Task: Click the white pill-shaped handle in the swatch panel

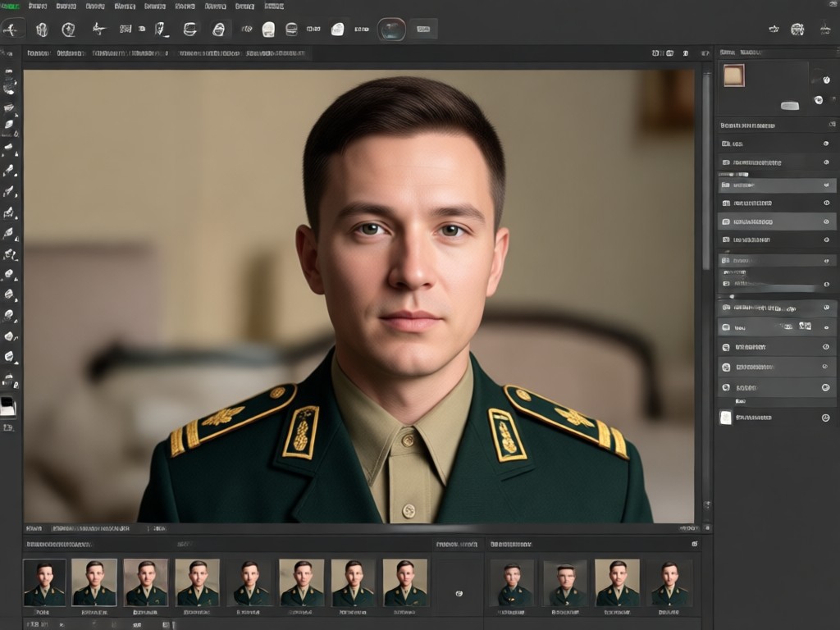Action: [790, 106]
